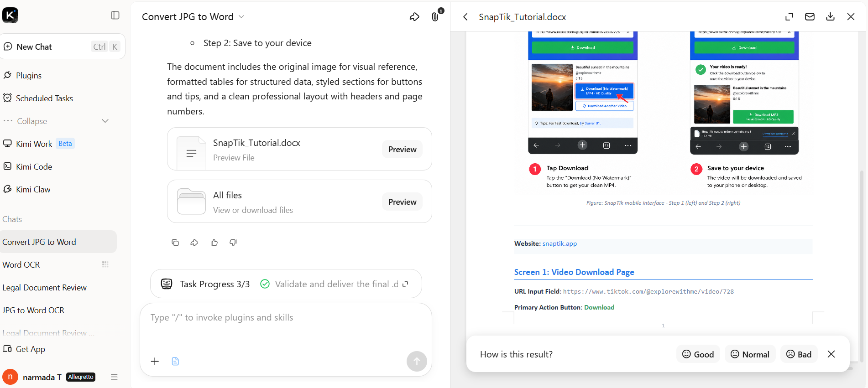Download the SnapTik_Tutorial.docx file
868x388 pixels.
(x=831, y=17)
